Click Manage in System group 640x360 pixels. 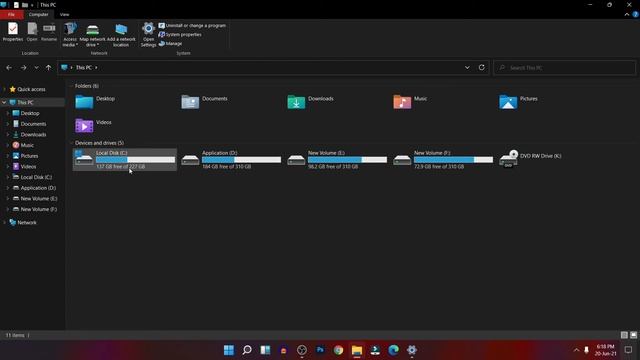170,43
